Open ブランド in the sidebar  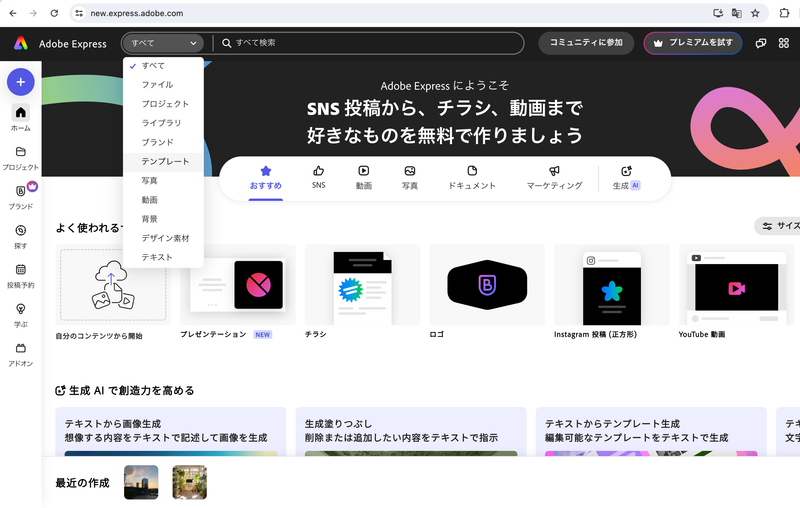coord(20,197)
